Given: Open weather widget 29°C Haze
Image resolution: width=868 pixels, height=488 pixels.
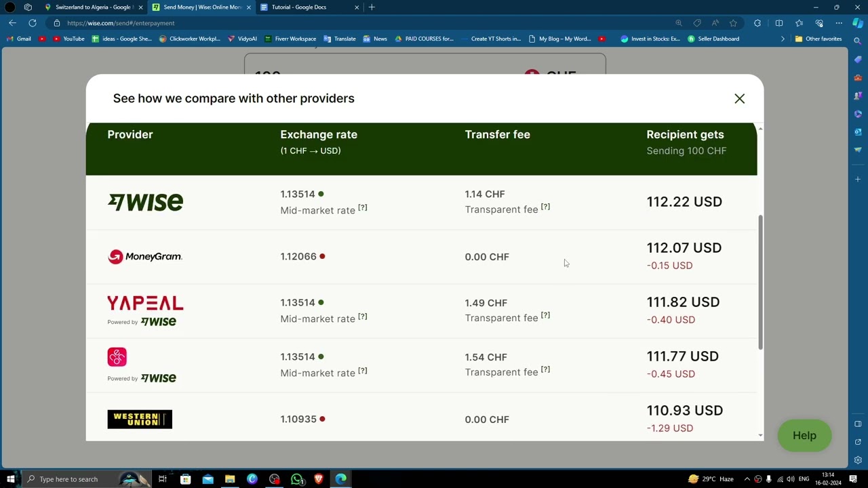Looking at the screenshot, I should tap(711, 479).
